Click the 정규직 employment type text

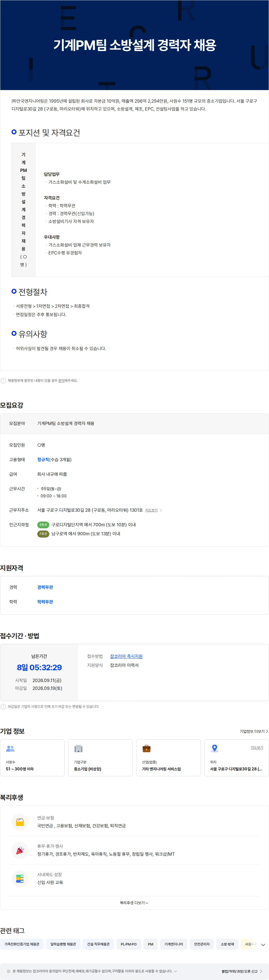[x=43, y=460]
